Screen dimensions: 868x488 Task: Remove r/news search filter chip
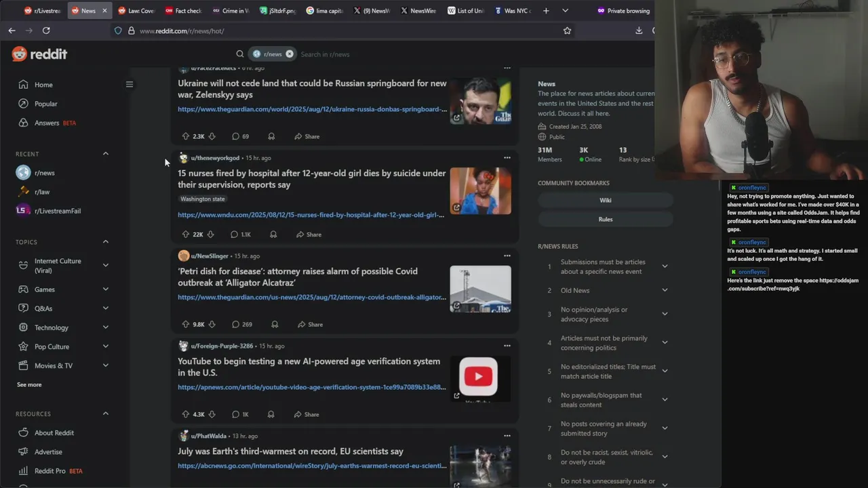(290, 54)
